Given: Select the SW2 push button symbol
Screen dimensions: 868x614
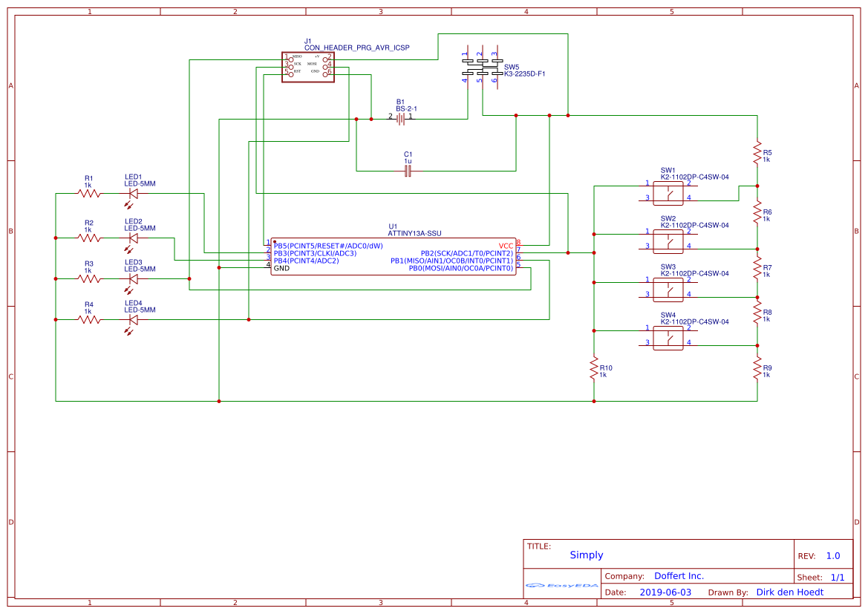Looking at the screenshot, I should 668,242.
